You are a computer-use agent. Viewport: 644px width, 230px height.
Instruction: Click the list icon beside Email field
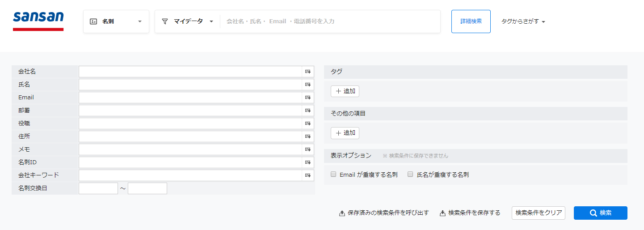click(308, 98)
